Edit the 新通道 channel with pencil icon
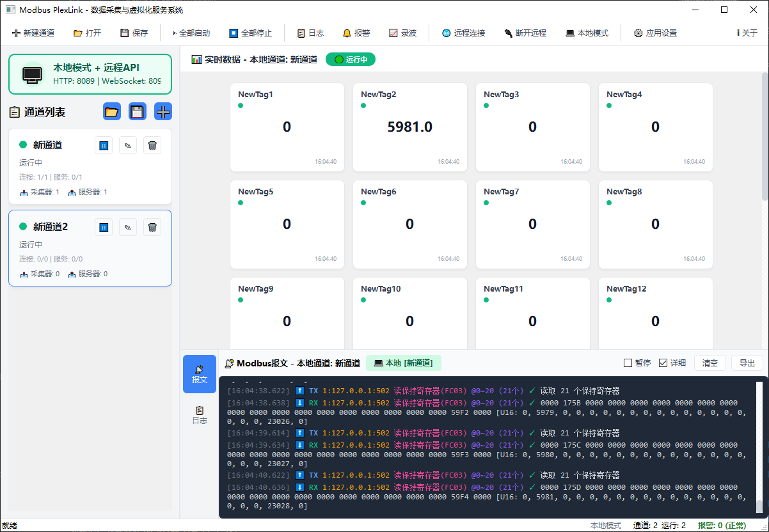Viewport: 769px width, 532px height. click(x=128, y=145)
